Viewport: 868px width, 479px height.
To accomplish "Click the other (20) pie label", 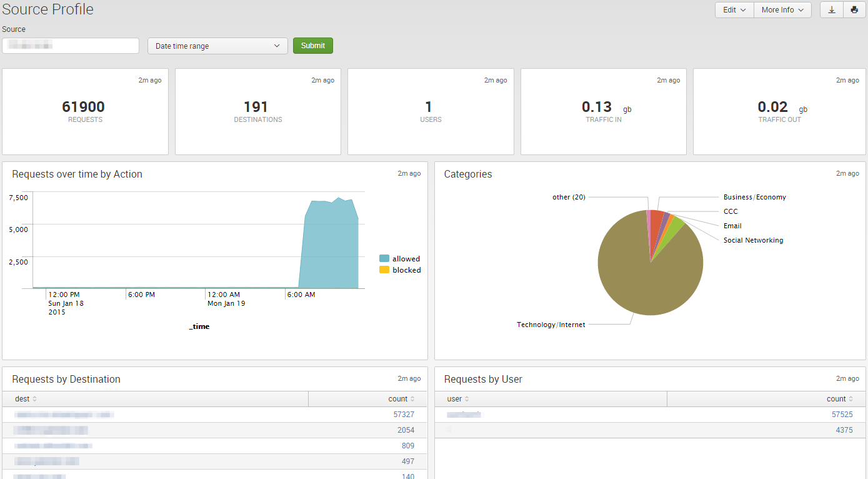I will (x=569, y=197).
